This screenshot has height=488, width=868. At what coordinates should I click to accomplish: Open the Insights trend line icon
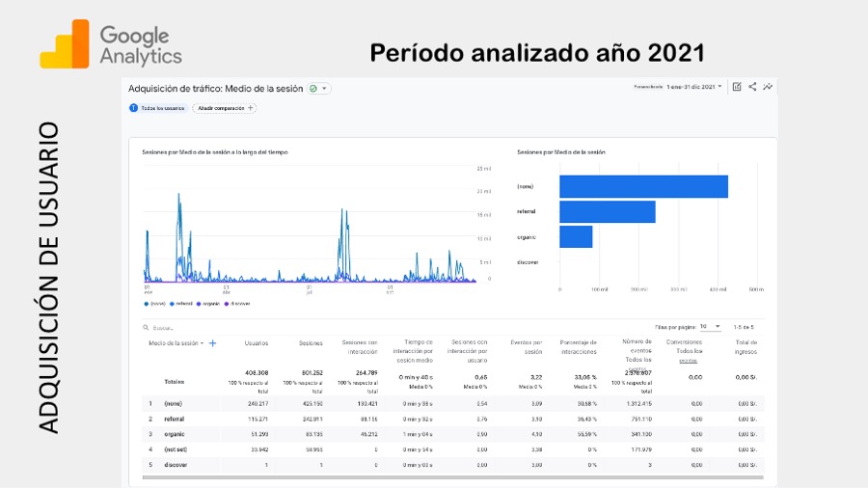[768, 87]
